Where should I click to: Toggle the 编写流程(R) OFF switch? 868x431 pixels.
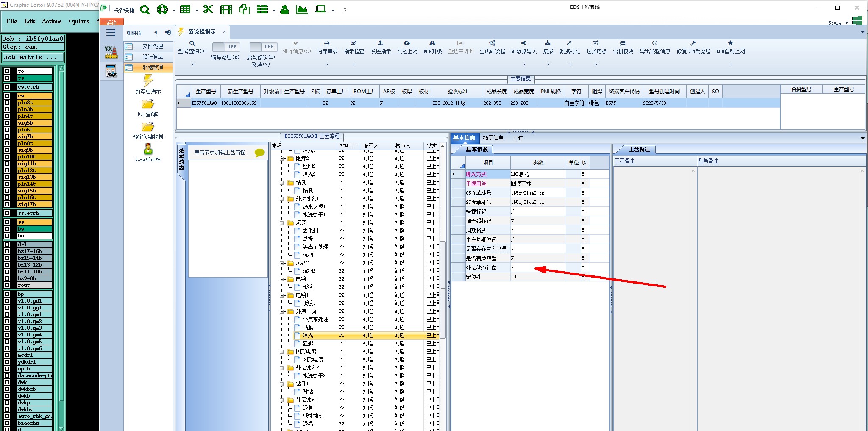click(x=226, y=47)
